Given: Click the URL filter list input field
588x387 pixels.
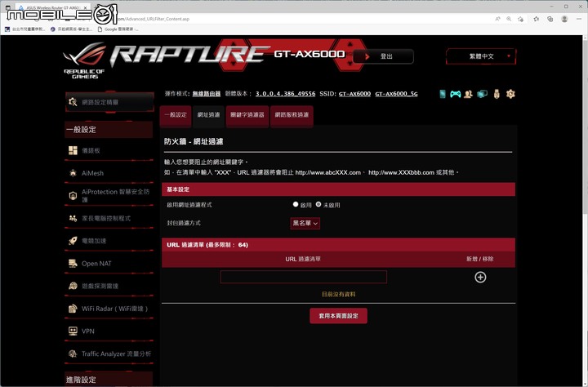Looking at the screenshot, I should (303, 277).
